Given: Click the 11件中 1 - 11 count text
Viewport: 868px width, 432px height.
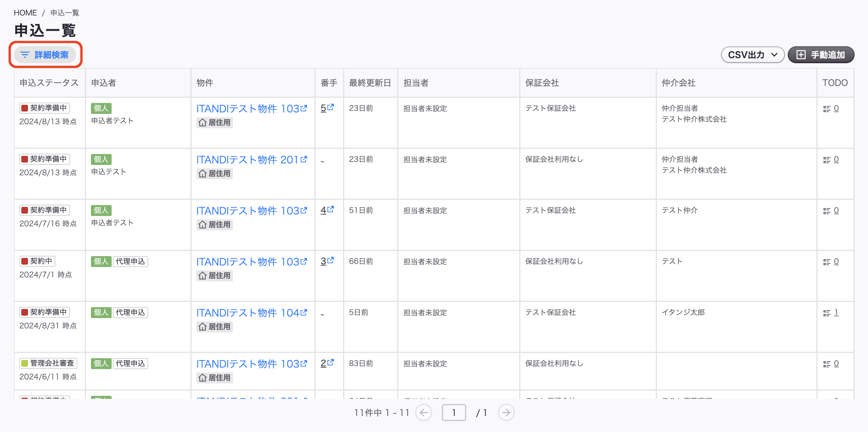Looking at the screenshot, I should pos(382,413).
